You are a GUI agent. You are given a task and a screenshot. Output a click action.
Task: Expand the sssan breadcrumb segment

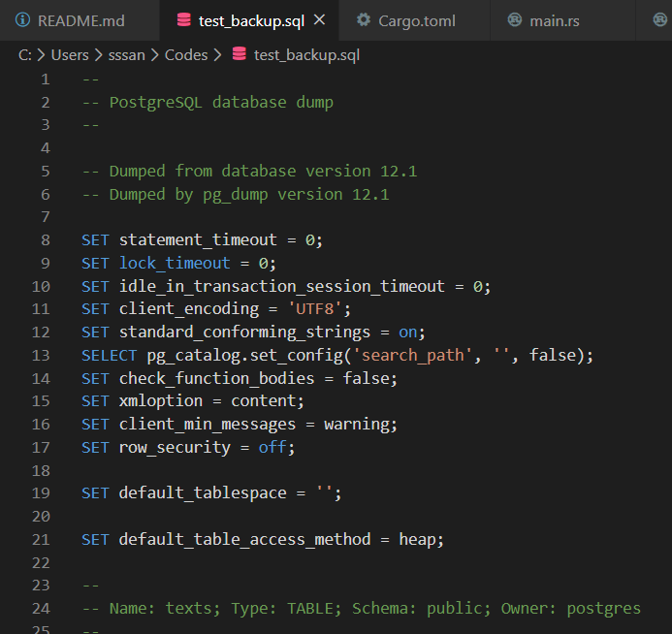click(x=130, y=55)
